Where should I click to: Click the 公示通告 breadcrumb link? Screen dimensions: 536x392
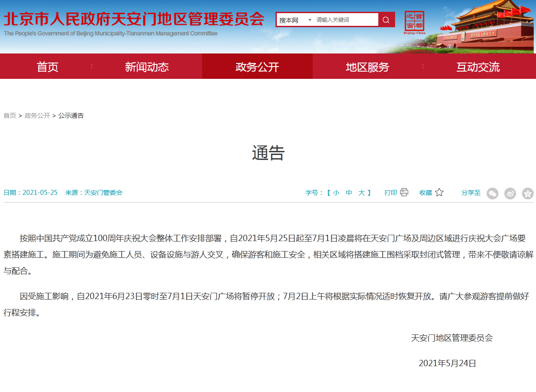(x=71, y=116)
